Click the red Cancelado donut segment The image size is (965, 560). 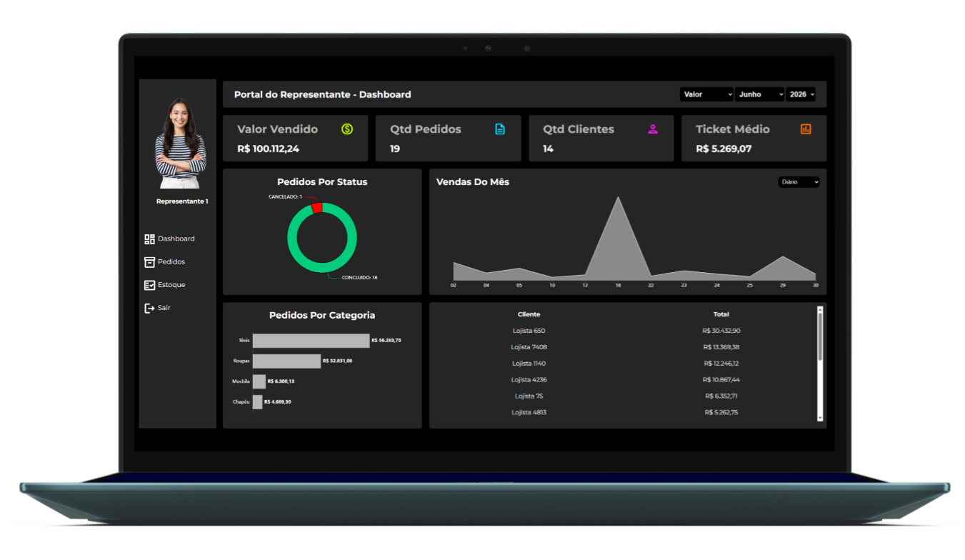tap(317, 208)
